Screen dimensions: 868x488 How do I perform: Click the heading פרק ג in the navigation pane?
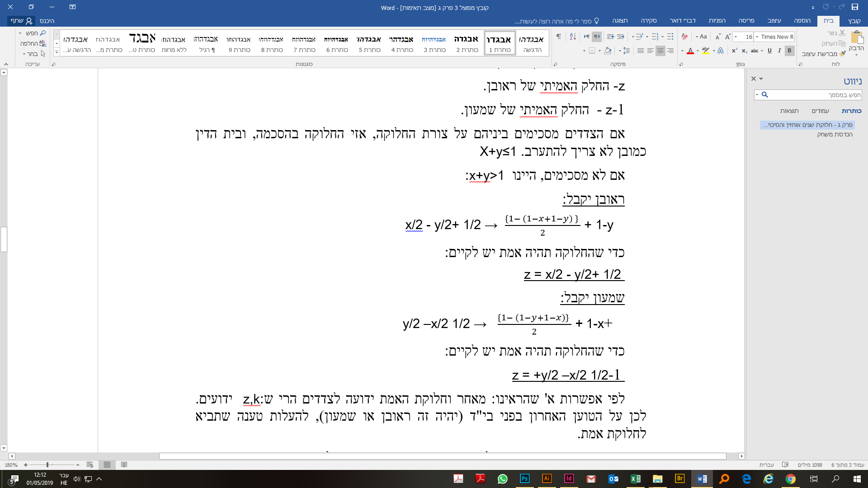[x=809, y=126]
